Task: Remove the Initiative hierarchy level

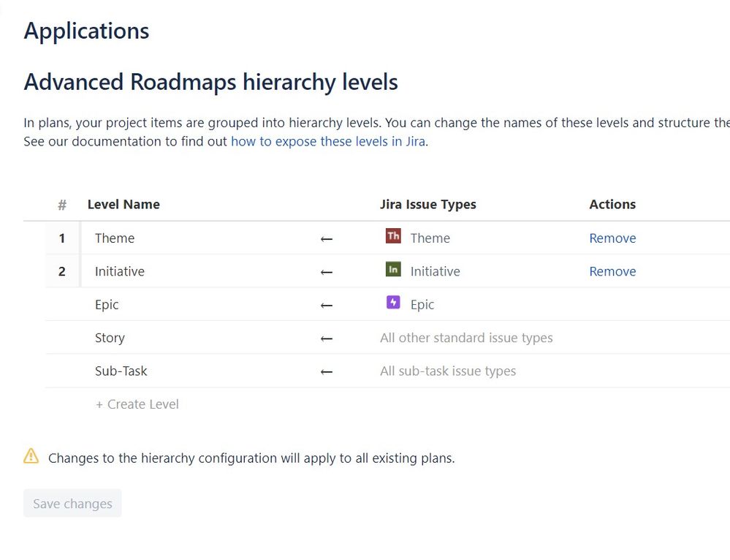Action: (x=612, y=271)
